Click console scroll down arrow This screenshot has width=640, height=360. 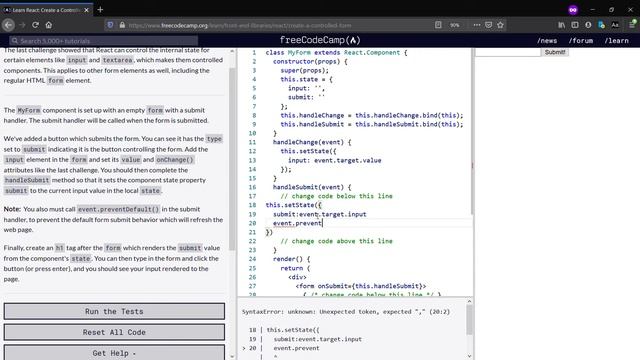(x=469, y=356)
